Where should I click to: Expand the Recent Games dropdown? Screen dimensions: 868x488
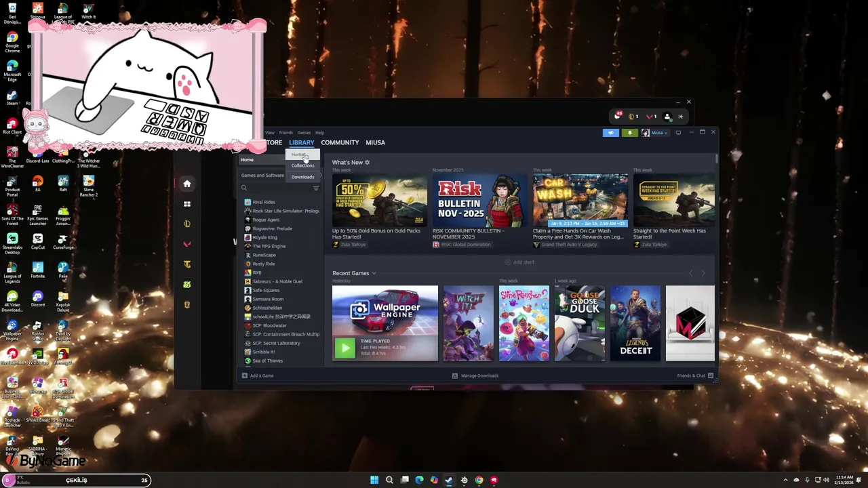374,273
